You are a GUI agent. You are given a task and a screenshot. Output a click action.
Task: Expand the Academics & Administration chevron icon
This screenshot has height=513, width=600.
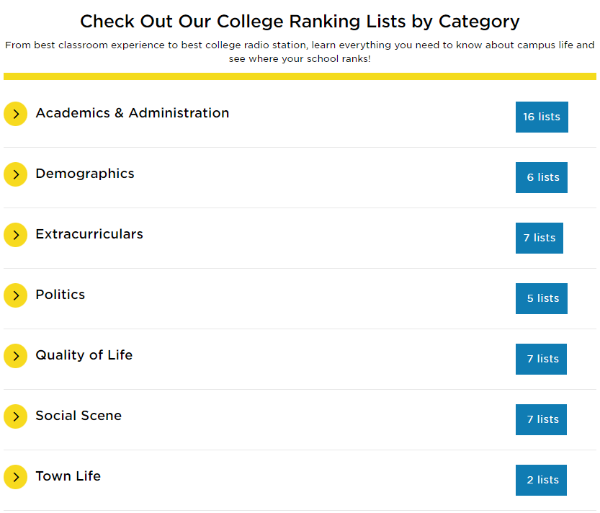(15, 114)
